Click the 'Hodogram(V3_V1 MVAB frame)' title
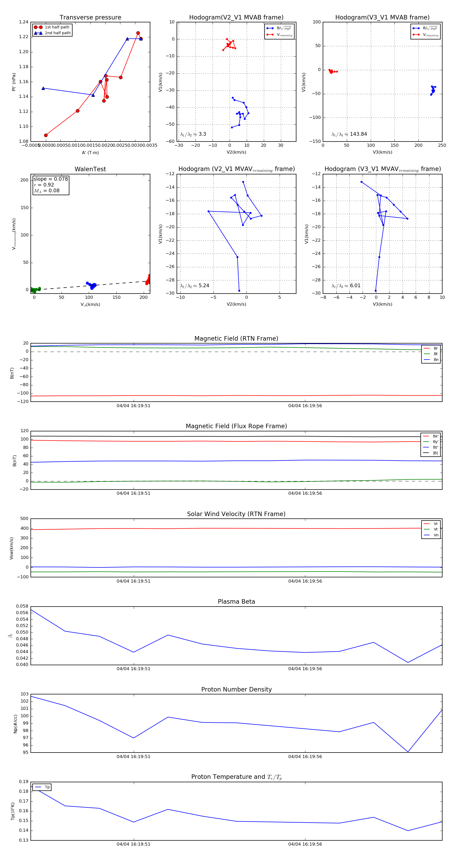 (382, 18)
